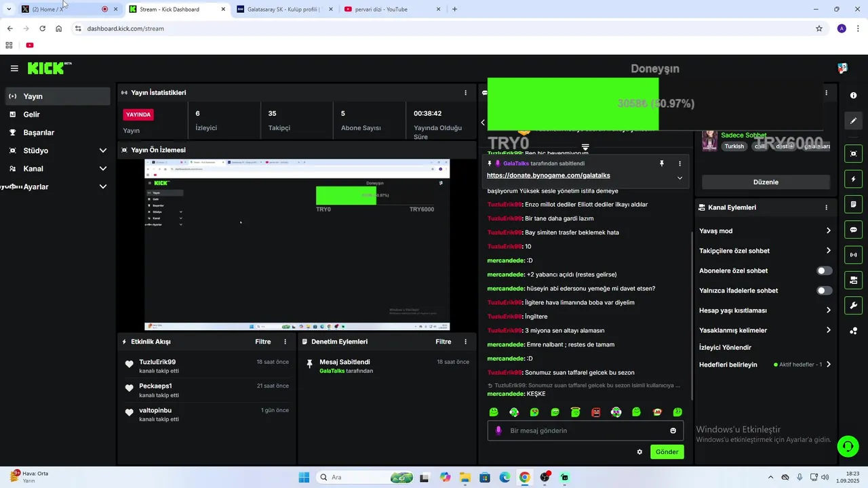Click the green donation goal progress bar
This screenshot has height=488, width=868.
[x=572, y=104]
